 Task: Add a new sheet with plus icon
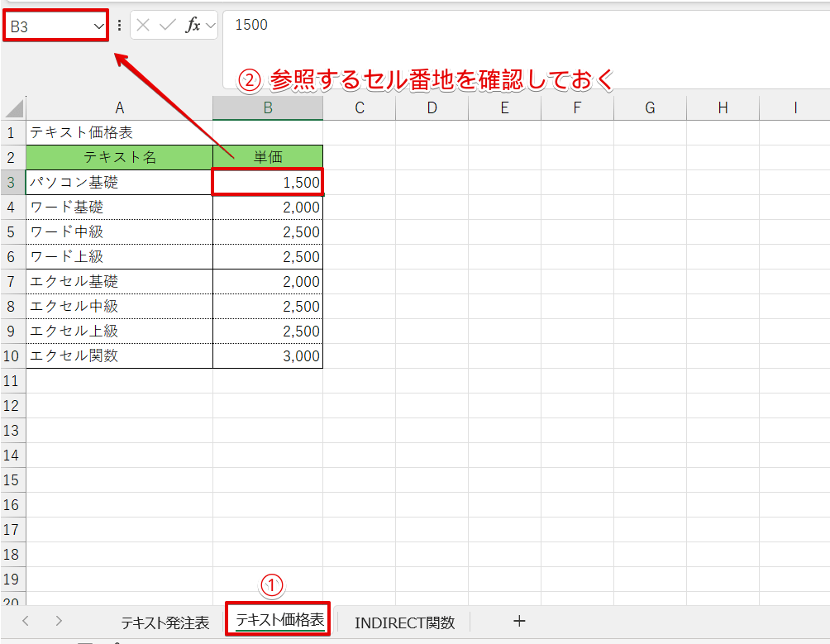(x=519, y=621)
